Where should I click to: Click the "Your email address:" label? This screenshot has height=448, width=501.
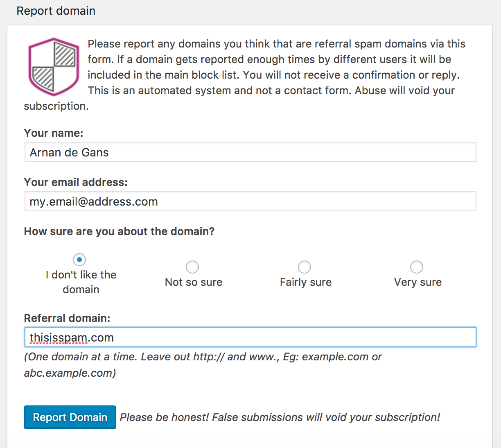click(76, 182)
